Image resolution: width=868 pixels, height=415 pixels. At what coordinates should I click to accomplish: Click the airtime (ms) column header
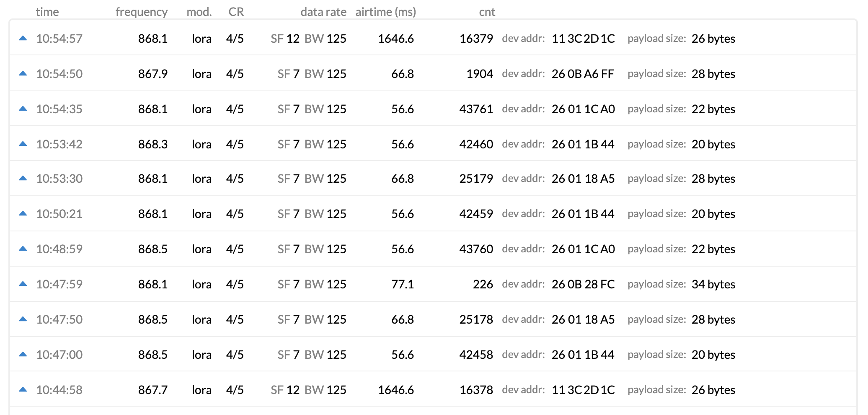point(386,12)
